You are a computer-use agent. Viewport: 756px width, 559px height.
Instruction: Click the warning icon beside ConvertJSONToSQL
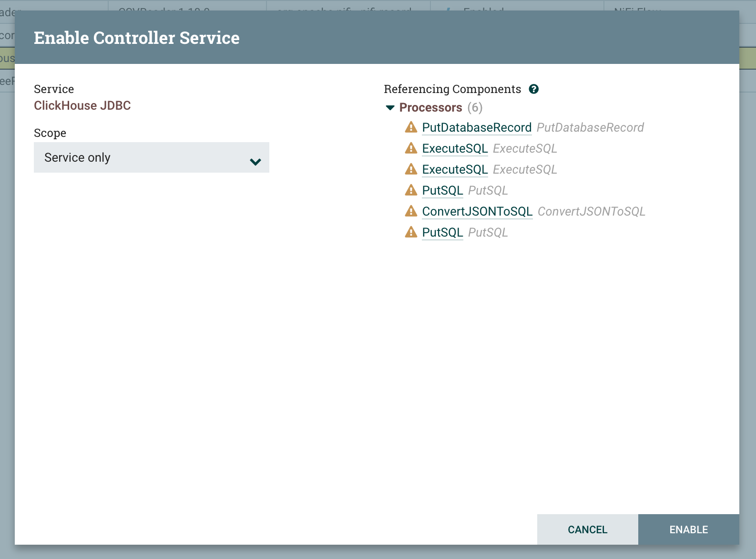[x=411, y=211]
